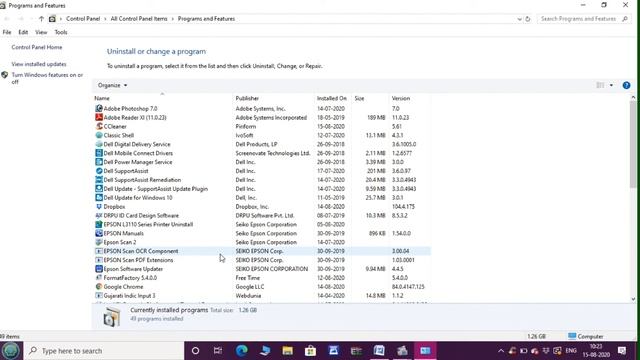640x360 pixels.
Task: Select the CCleaner icon in the list
Action: [99, 127]
